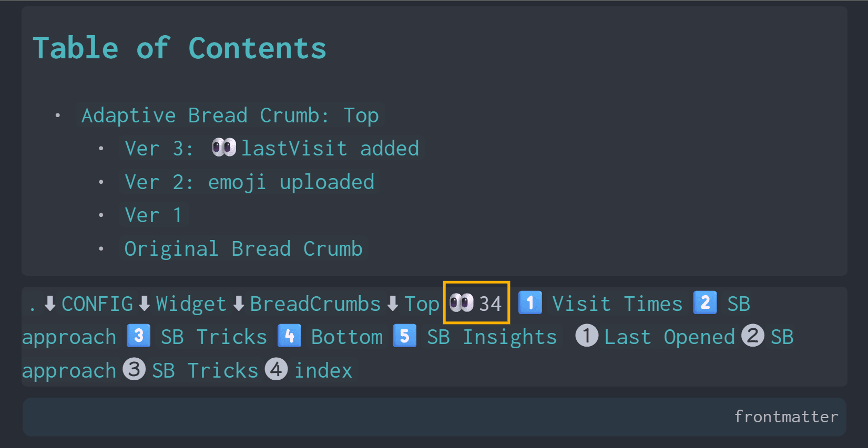Click the blue number 4 badge
The width and height of the screenshot is (868, 448).
[289, 336]
